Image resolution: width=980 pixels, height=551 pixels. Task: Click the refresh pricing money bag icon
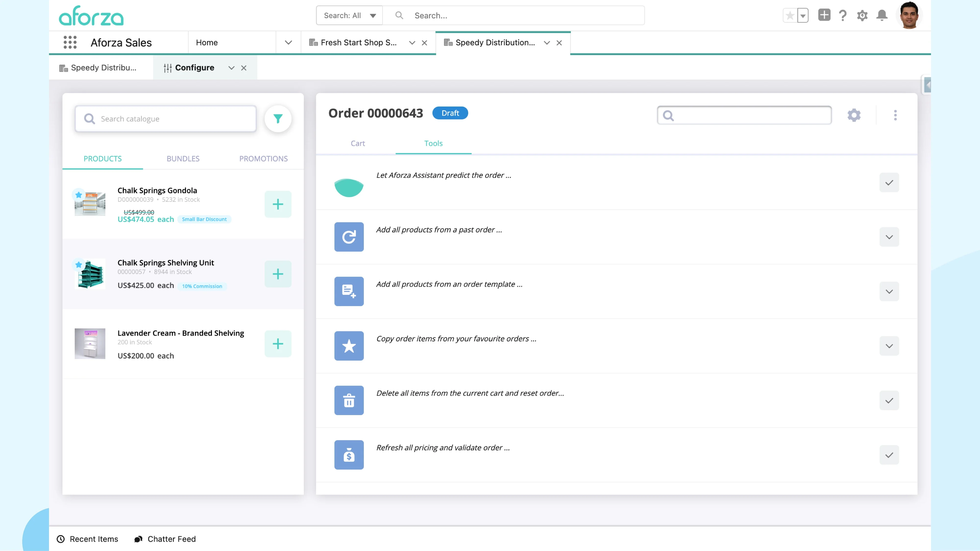click(x=349, y=455)
